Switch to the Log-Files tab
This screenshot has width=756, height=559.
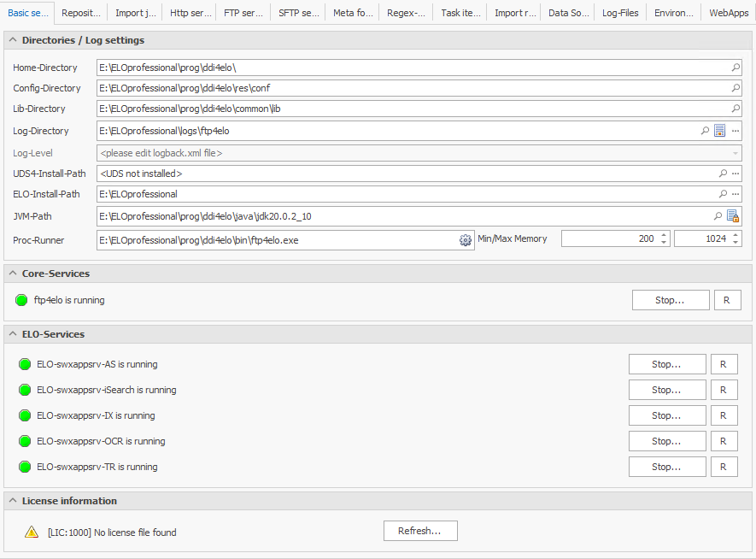click(x=619, y=13)
